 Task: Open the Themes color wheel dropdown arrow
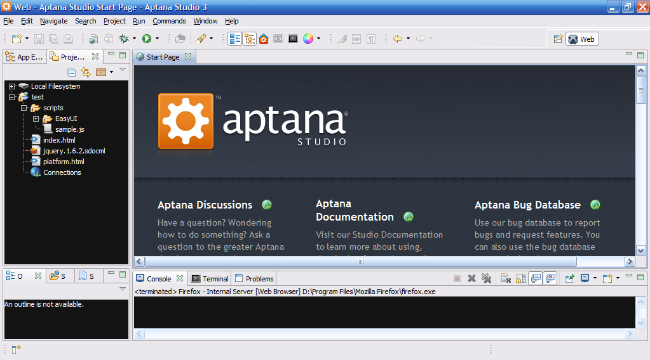pyautogui.click(x=318, y=39)
